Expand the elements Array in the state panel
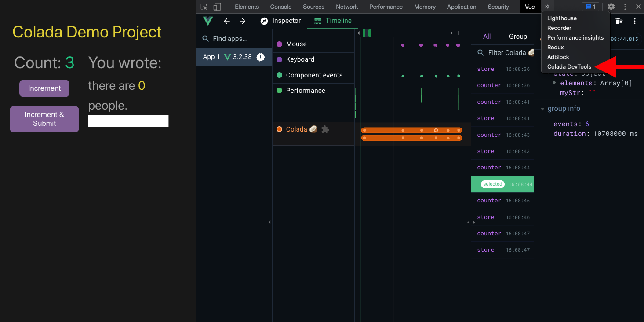Screen dimensions: 644x322 pyautogui.click(x=555, y=83)
